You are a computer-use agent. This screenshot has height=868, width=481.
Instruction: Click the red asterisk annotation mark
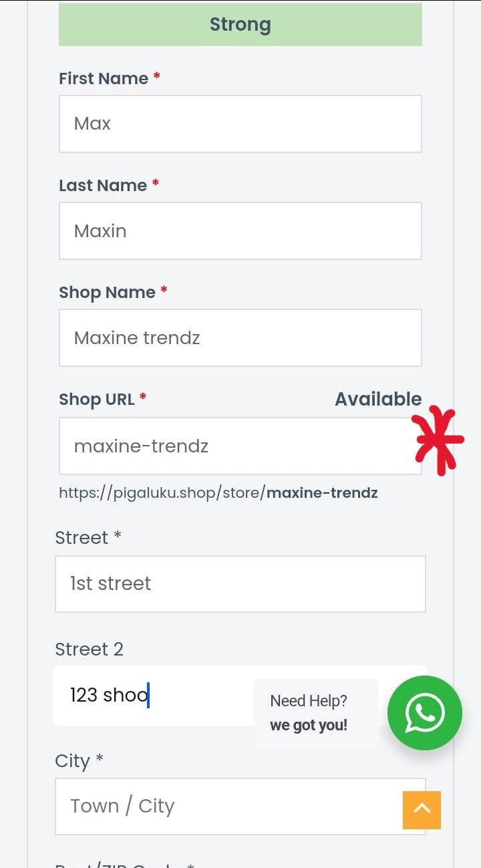tap(438, 440)
